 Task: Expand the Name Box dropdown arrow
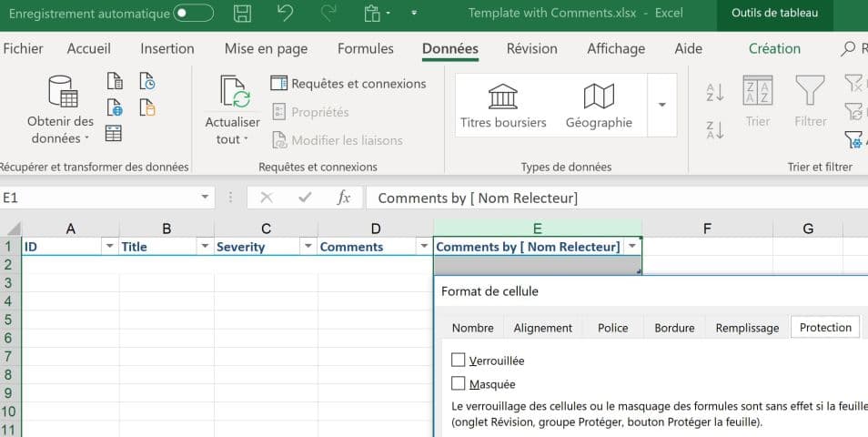[x=205, y=198]
